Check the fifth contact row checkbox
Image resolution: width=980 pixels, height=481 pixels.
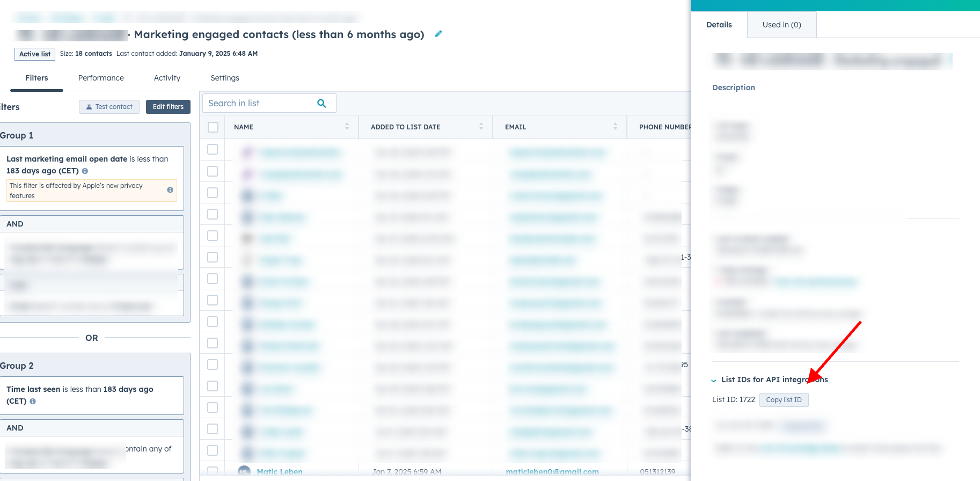click(213, 236)
